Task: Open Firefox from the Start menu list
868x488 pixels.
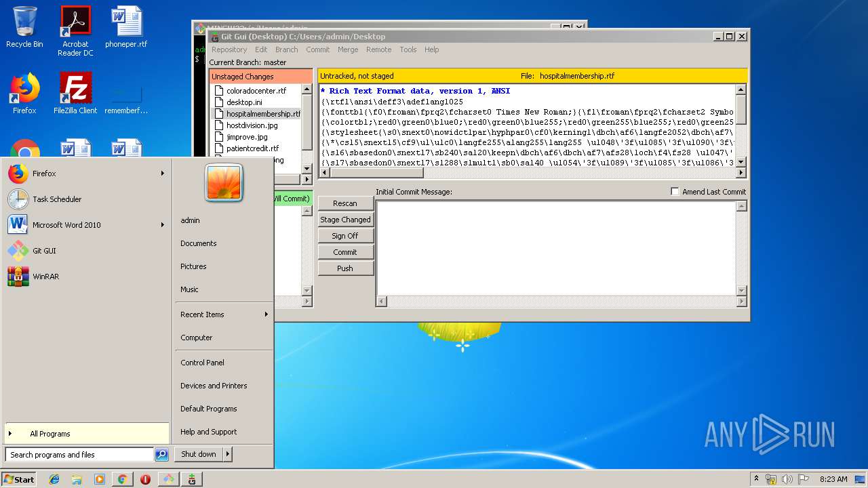Action: 86,174
